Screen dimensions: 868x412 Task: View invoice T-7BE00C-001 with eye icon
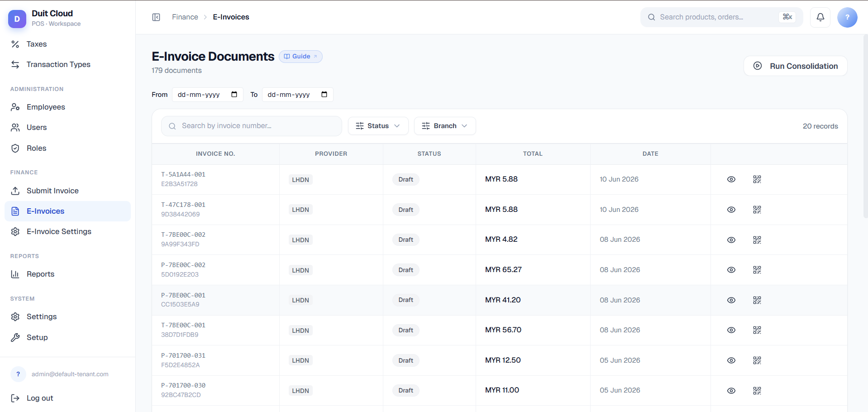(x=731, y=330)
